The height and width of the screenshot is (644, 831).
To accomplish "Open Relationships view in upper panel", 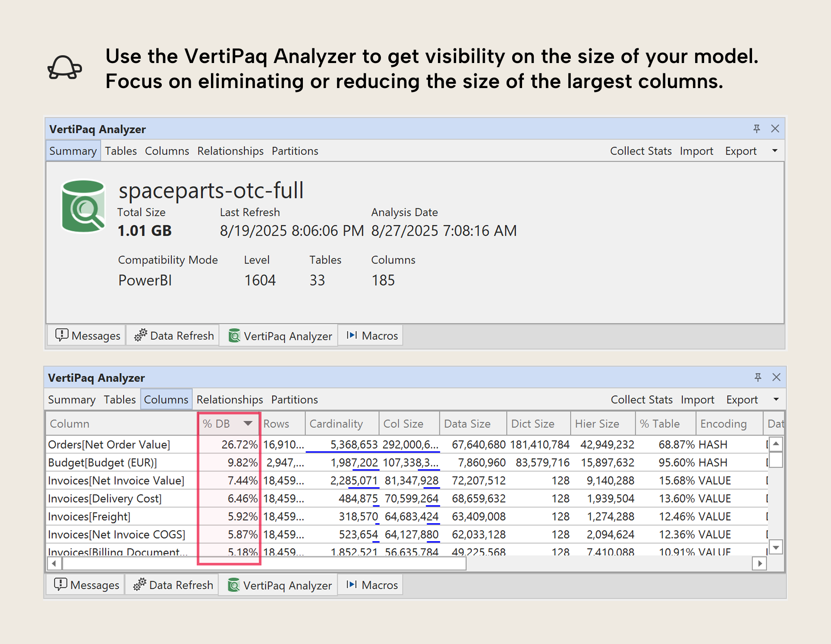I will [x=230, y=151].
